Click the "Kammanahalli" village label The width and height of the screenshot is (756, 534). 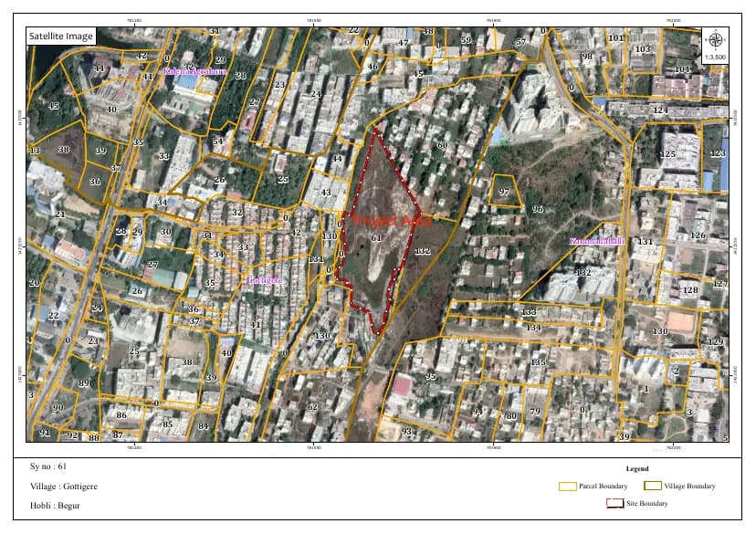[597, 241]
